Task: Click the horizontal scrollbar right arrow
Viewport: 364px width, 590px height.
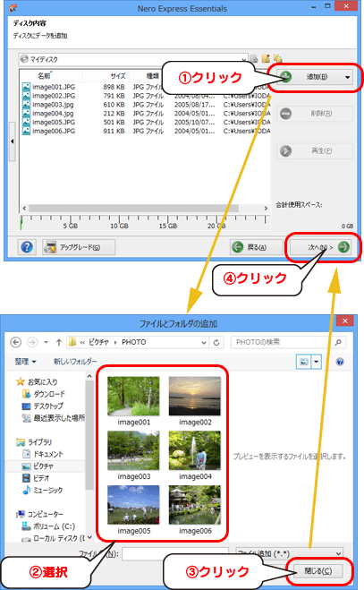Action: [x=266, y=208]
